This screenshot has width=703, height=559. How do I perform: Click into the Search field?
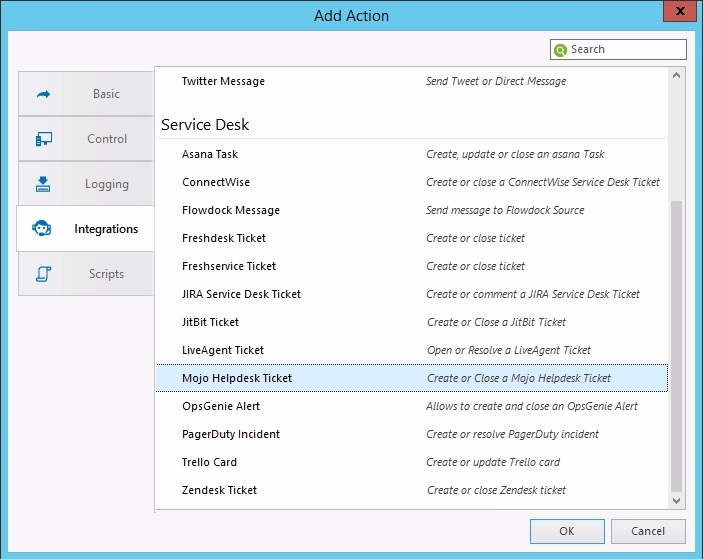click(618, 49)
